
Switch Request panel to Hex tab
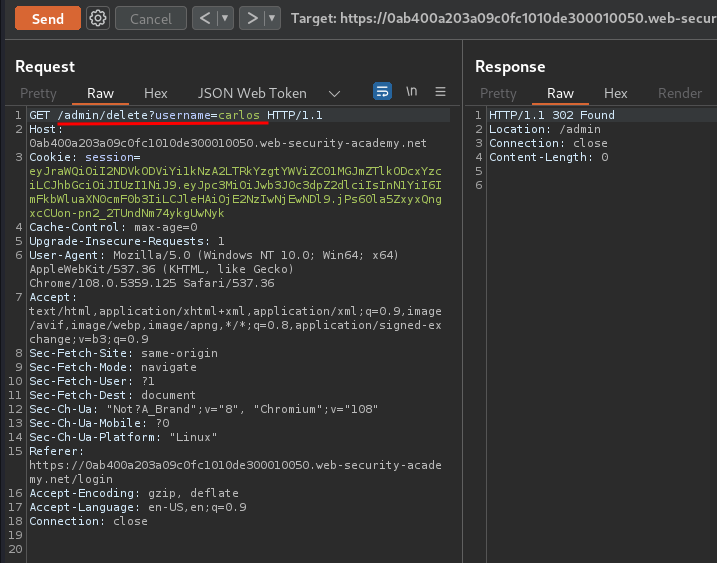click(155, 93)
